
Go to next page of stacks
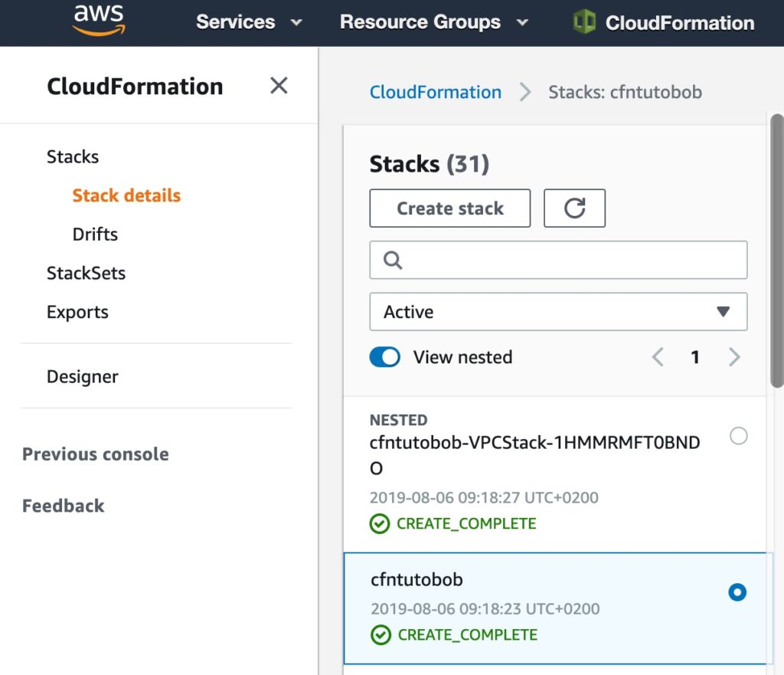[x=734, y=357]
